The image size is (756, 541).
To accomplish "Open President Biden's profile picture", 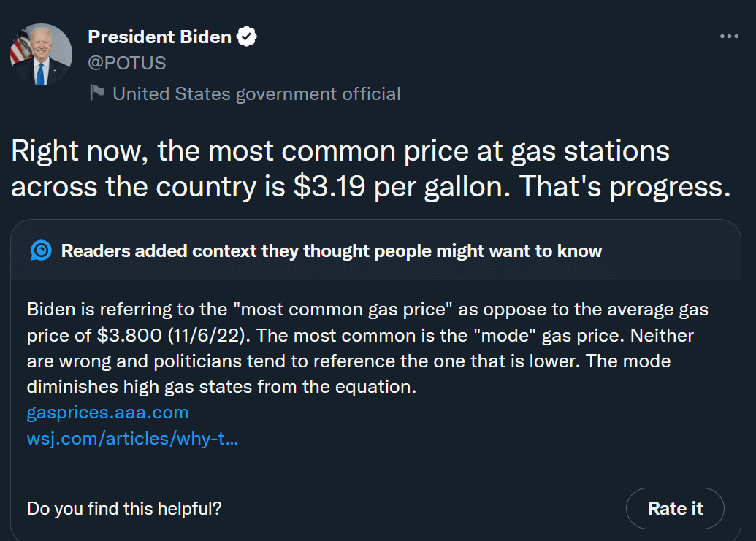I will [x=41, y=55].
